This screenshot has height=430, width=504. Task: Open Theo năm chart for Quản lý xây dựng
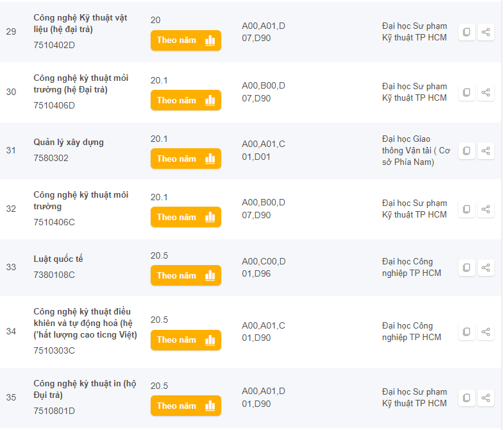pos(186,159)
